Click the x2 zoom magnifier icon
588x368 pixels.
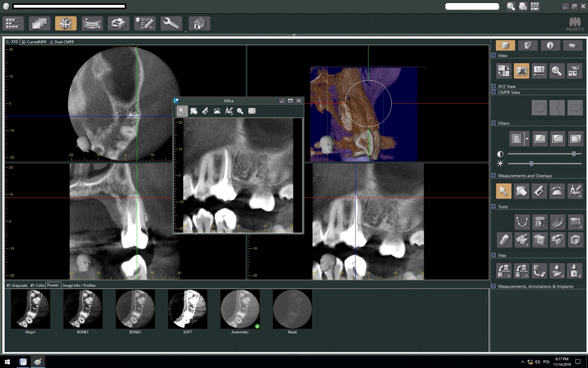[x=557, y=71]
